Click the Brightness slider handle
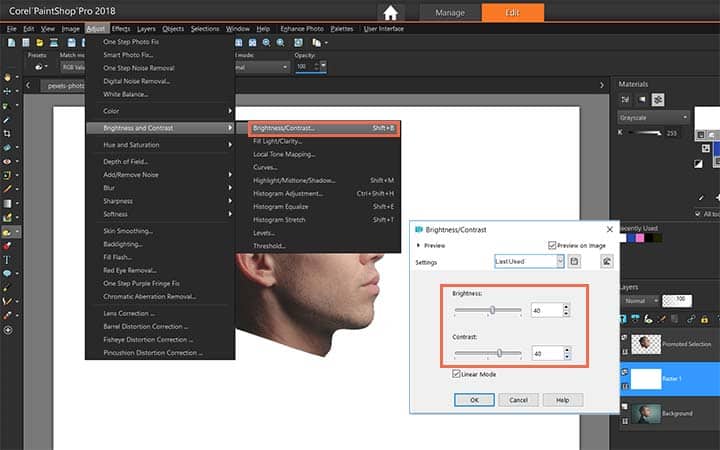720x450 pixels. pos(492,310)
